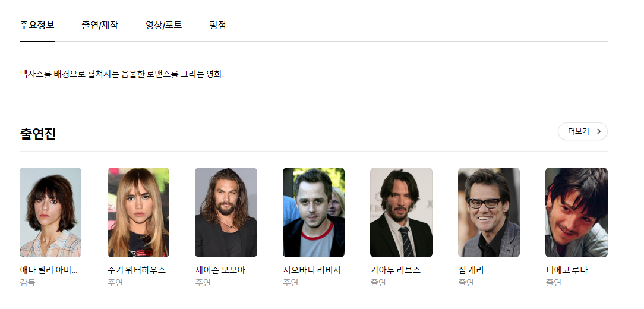
Task: Select the 지오바니 리비시 name link
Action: 312,270
